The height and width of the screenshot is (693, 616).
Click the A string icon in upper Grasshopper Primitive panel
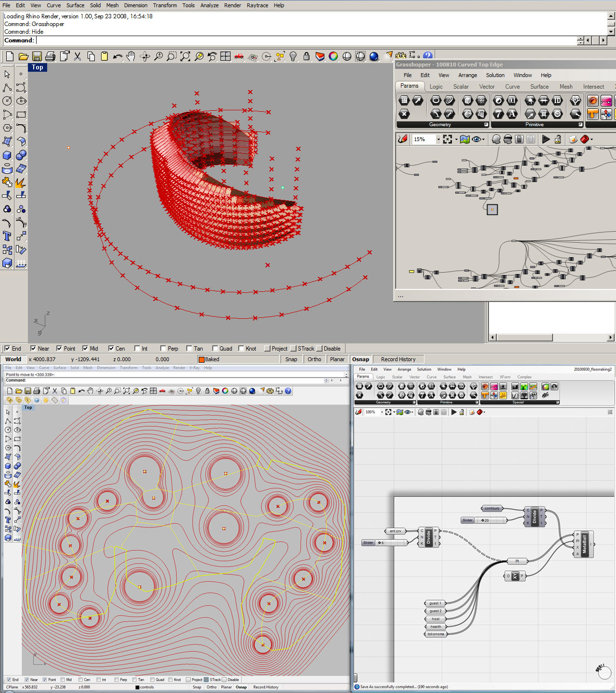point(512,114)
